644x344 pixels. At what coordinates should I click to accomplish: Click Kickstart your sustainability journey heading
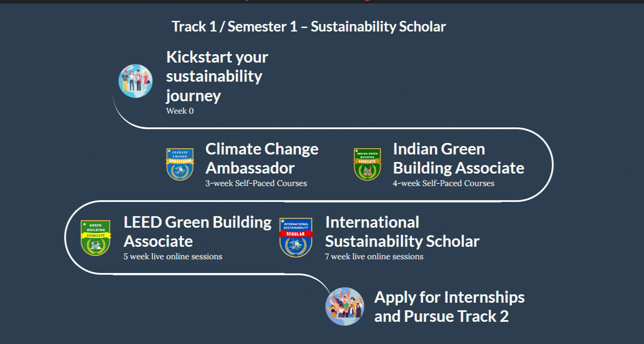[x=217, y=76]
